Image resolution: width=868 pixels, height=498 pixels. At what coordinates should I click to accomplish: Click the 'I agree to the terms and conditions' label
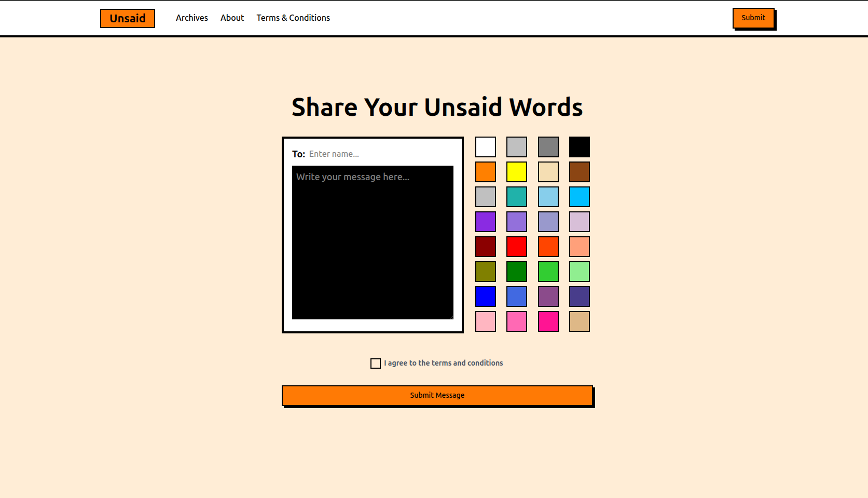[x=444, y=363]
